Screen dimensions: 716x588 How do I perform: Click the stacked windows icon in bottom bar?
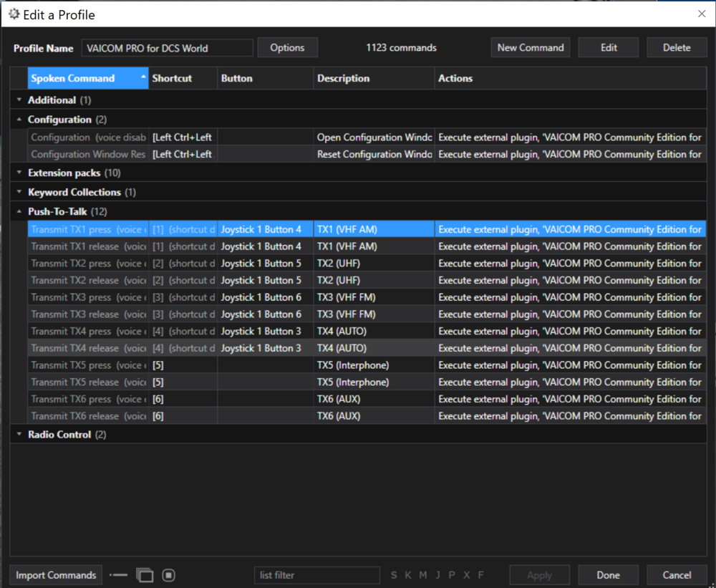(145, 575)
